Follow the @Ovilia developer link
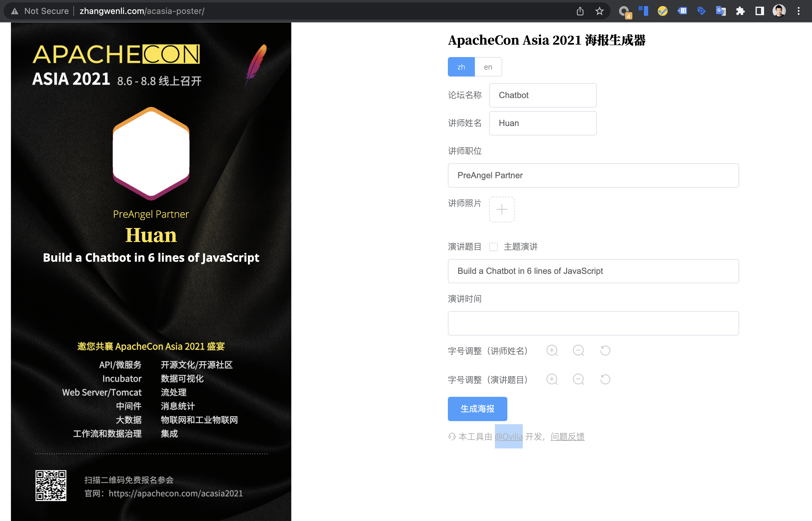This screenshot has width=812, height=521. coord(509,437)
